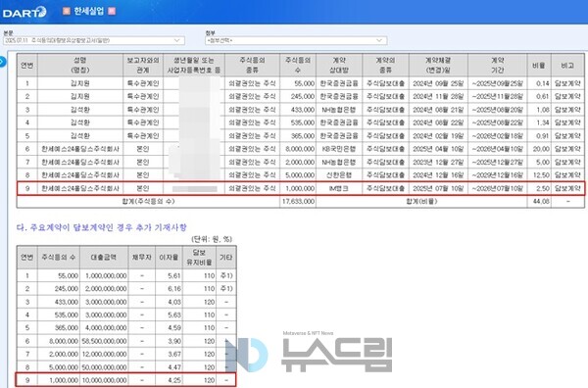This screenshot has width=588, height=388.
Task: Select interest rate 6.16
Action: tap(174, 289)
